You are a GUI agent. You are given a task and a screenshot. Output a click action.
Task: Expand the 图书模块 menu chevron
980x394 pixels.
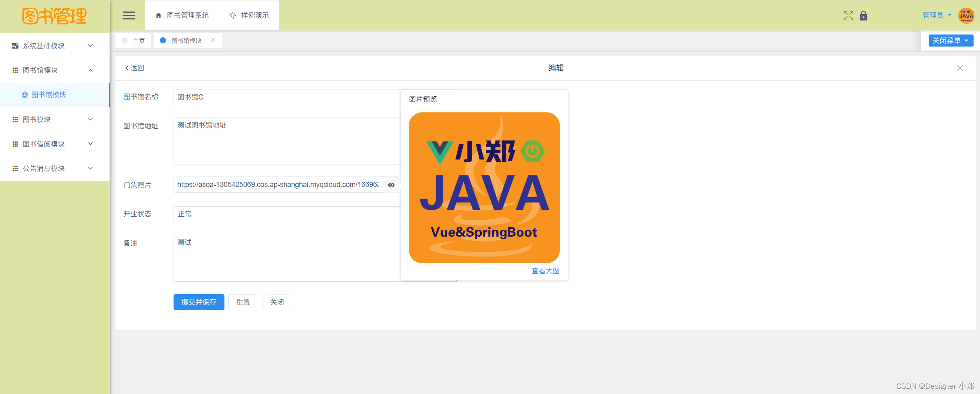click(91, 119)
